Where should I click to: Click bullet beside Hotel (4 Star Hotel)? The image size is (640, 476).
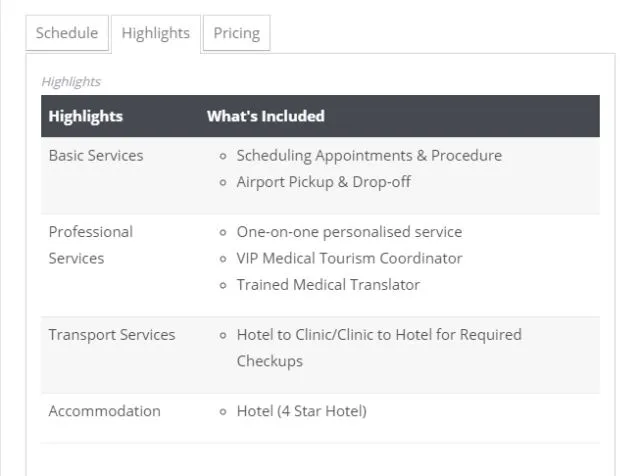pos(223,412)
